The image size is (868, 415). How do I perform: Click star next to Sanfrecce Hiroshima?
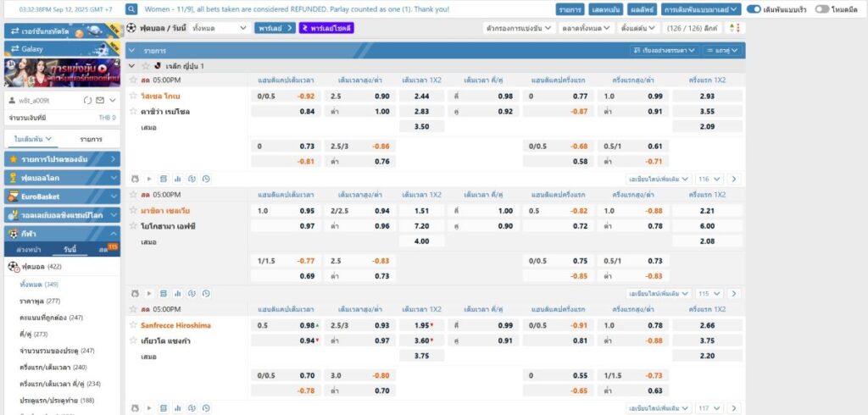(133, 325)
